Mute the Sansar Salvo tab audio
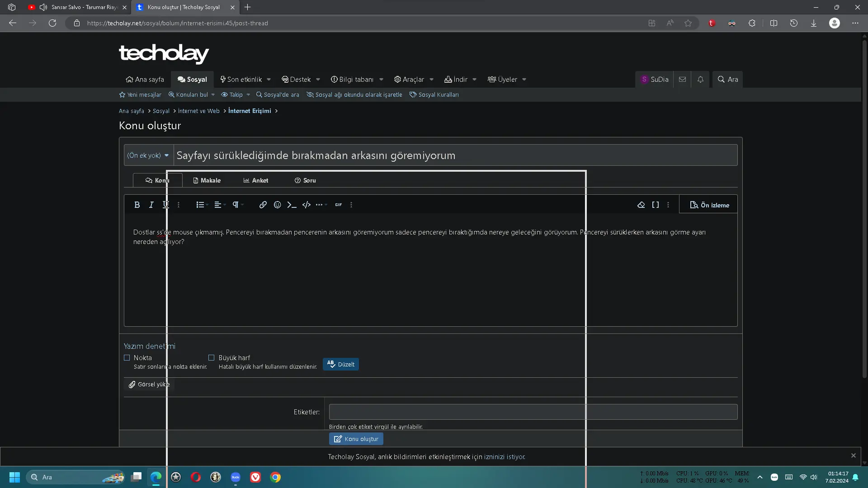The image size is (868, 488). pos(43,7)
